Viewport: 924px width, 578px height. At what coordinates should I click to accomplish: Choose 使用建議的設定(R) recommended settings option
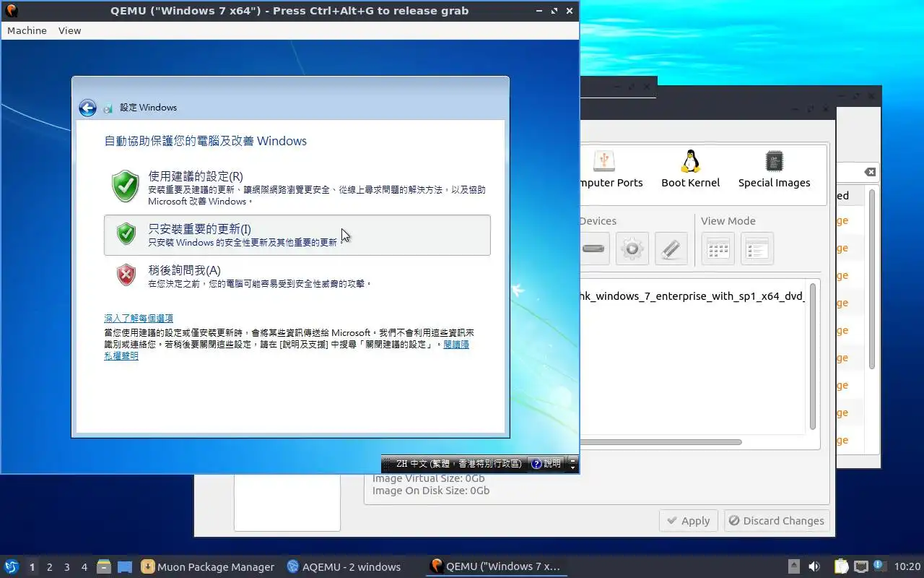(x=297, y=187)
